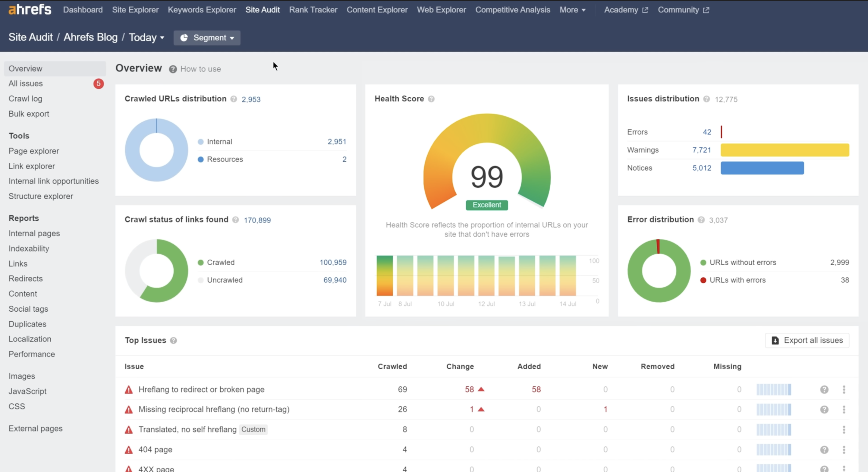
Task: Click error triangle icon of Missing reciprocal hreflang row
Action: 129,410
